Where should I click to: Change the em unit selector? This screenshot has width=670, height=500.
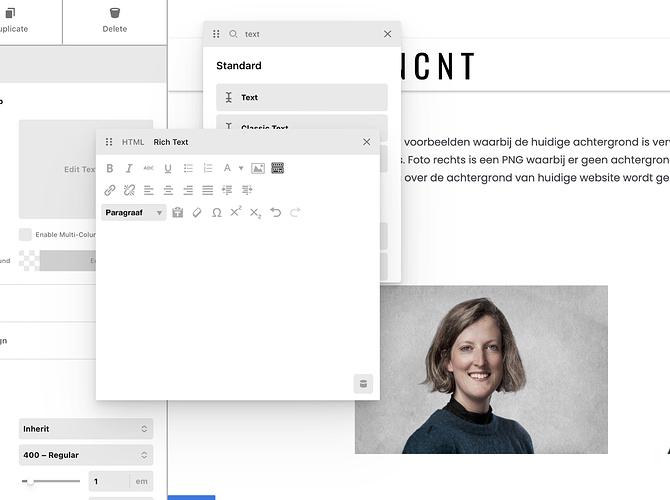pos(141,481)
